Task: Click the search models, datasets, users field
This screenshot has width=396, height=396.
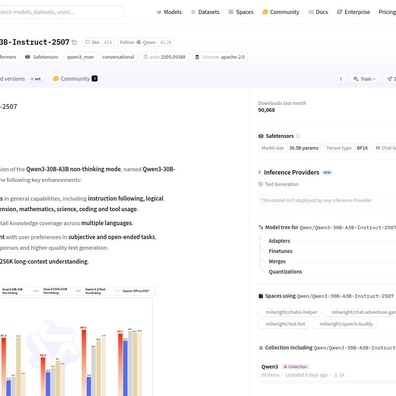Action: tap(61, 12)
